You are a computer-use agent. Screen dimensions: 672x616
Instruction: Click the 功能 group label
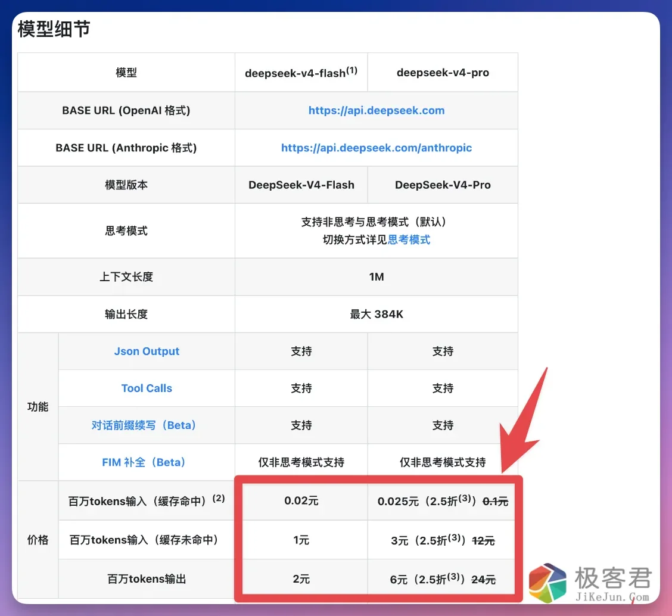(38, 407)
